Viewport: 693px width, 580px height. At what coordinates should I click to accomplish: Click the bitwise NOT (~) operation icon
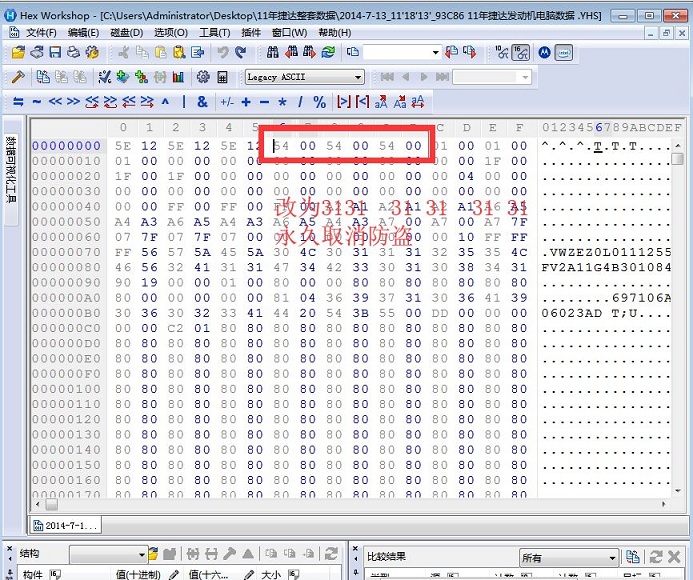(x=37, y=102)
